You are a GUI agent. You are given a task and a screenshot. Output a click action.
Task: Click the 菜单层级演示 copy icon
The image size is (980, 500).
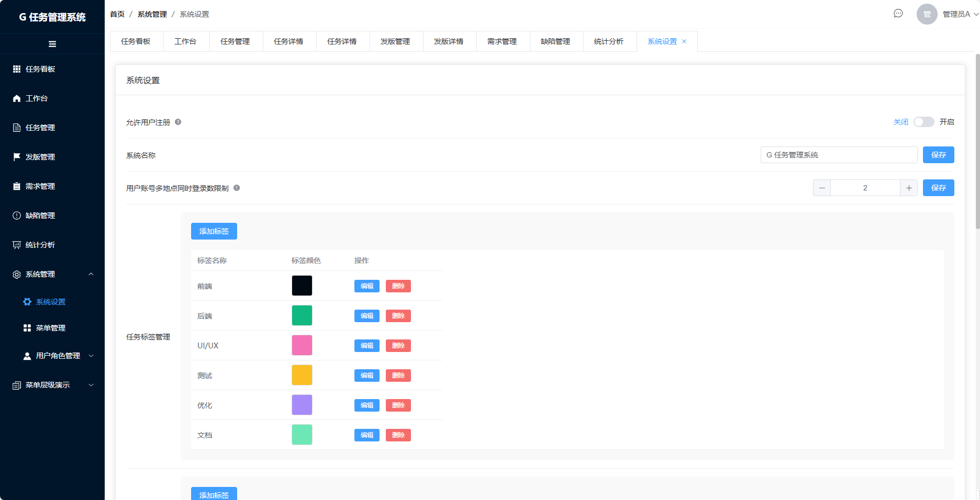(17, 385)
